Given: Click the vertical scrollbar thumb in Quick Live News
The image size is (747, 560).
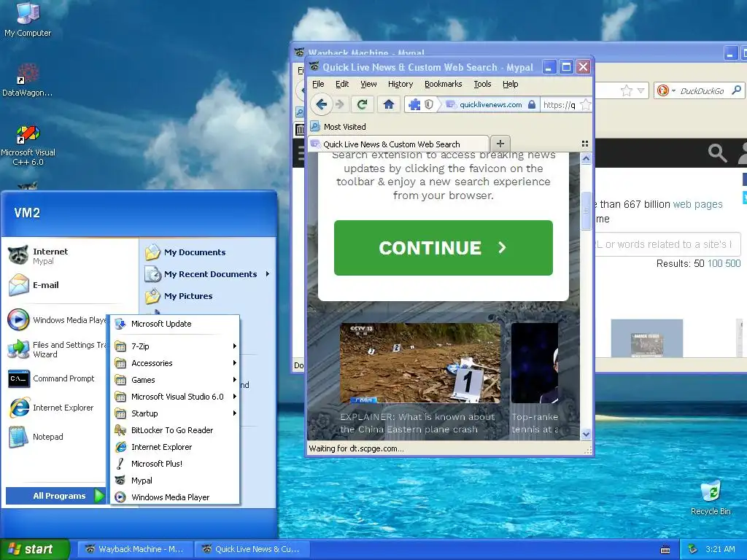Looking at the screenshot, I should [586, 210].
